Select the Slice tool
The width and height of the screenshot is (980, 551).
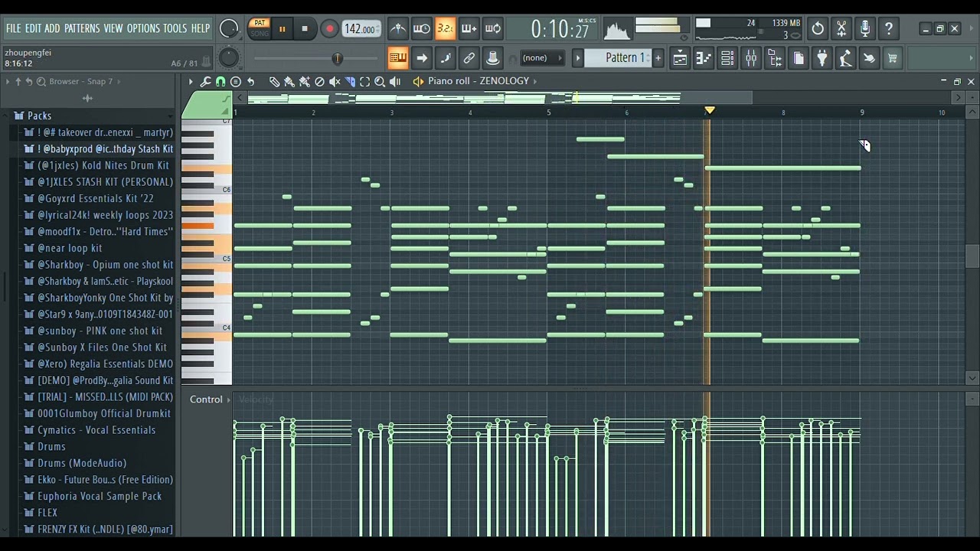(x=350, y=81)
